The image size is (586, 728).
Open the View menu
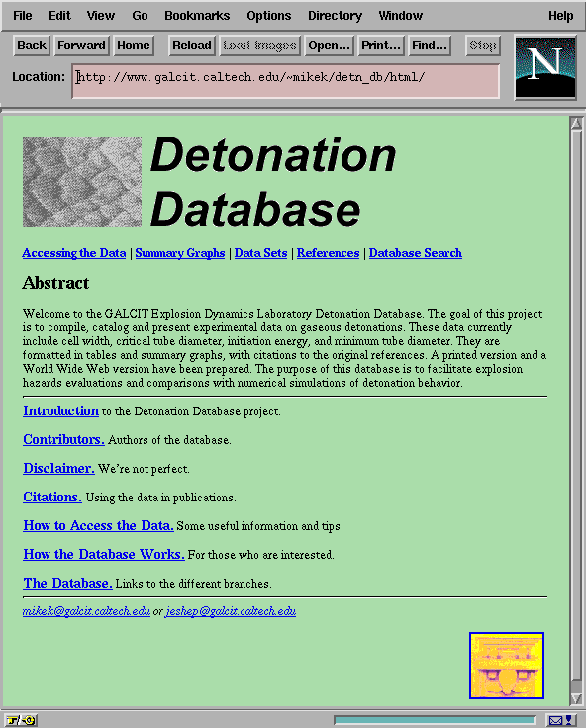tap(100, 16)
